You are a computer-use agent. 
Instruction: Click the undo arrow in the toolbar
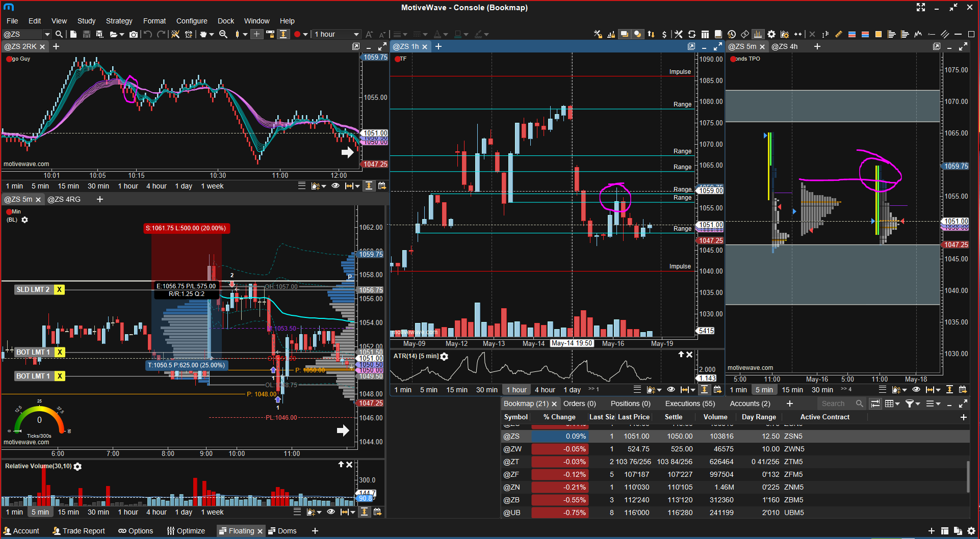click(148, 34)
